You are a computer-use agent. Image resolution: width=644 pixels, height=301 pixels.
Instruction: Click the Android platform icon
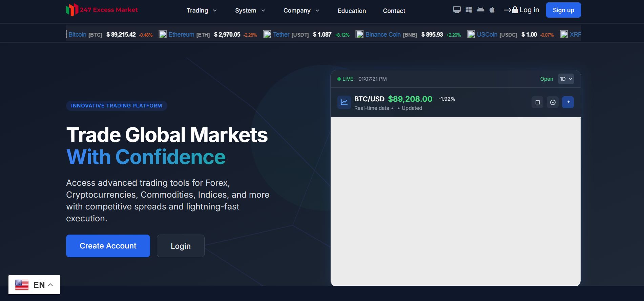[480, 10]
